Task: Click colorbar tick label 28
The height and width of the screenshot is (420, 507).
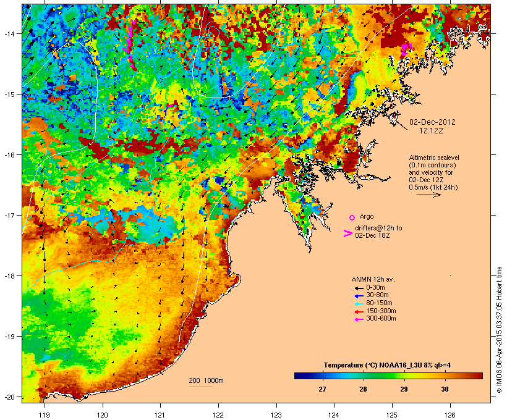Action: tap(363, 389)
